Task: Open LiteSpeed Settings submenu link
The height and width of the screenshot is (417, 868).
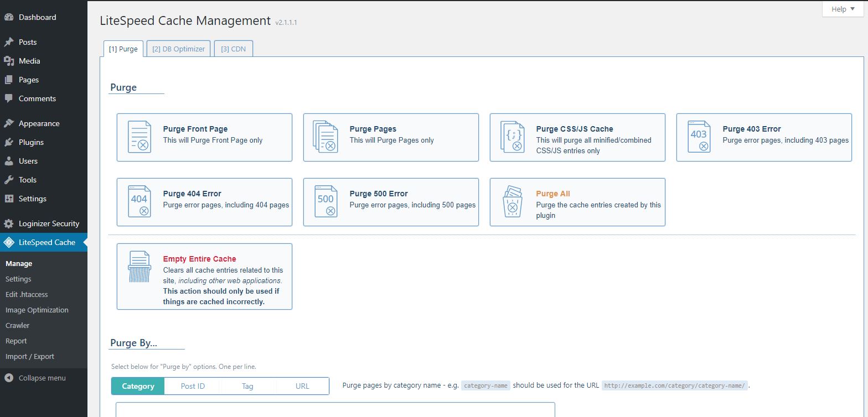Action: (18, 279)
